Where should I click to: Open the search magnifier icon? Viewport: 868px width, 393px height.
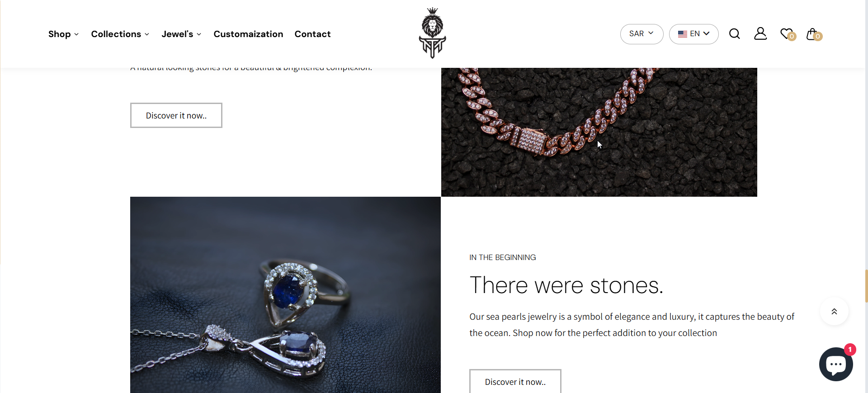[x=735, y=34]
